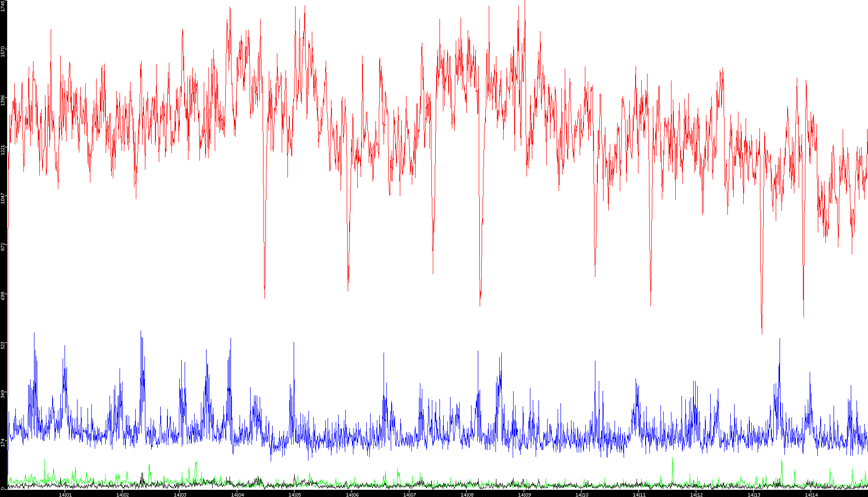Select the 14:05 time marker
The image size is (868, 497).
295,494
